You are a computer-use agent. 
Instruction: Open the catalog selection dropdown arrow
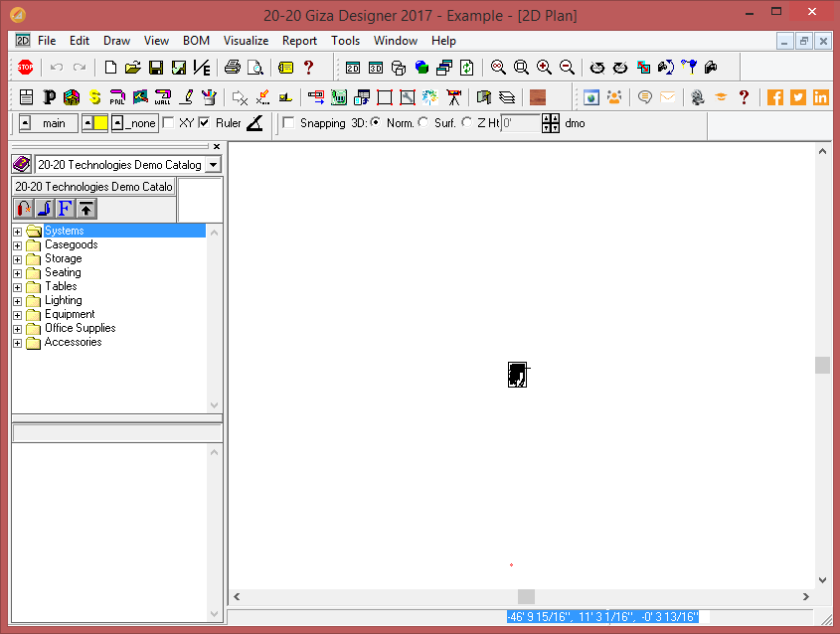213,164
